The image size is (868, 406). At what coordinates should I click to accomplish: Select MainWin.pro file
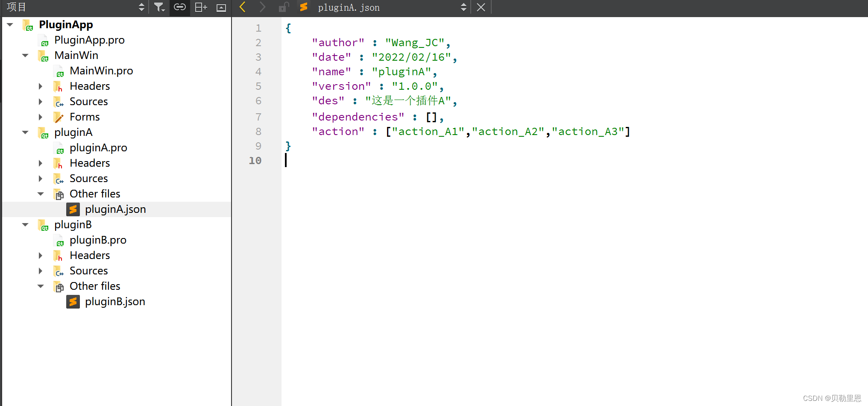click(101, 71)
